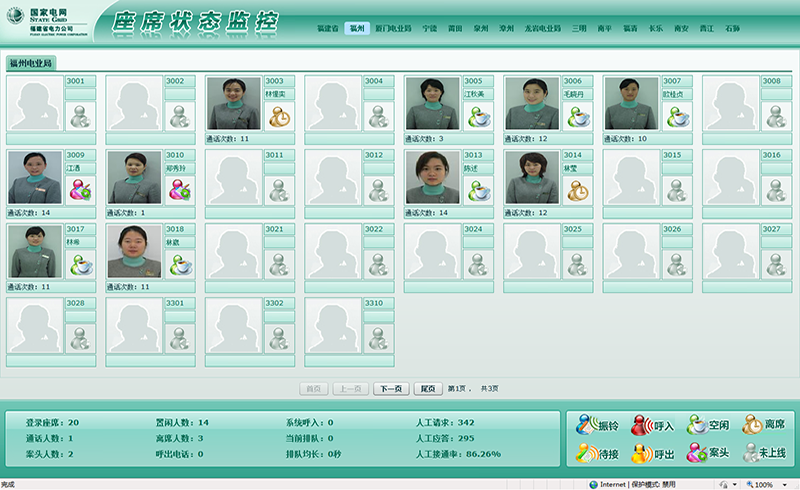This screenshot has height=490, width=800.
Task: Click the 呼出 outgoing call legend icon
Action: [x=642, y=453]
